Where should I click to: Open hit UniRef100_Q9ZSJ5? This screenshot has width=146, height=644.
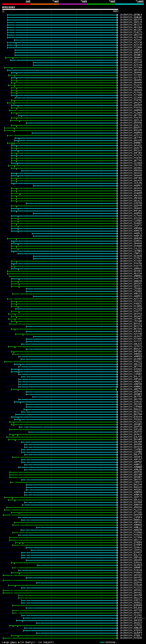pyautogui.click(x=131, y=22)
